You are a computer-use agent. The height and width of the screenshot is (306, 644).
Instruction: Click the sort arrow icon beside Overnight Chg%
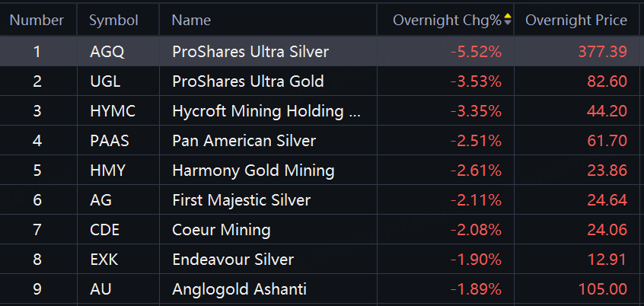click(508, 20)
